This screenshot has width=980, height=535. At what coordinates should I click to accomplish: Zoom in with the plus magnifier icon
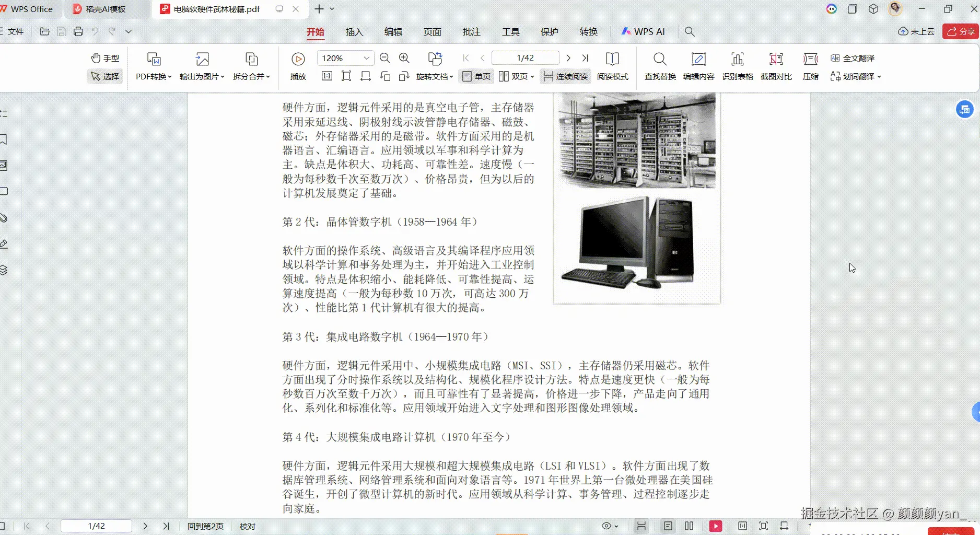click(404, 58)
